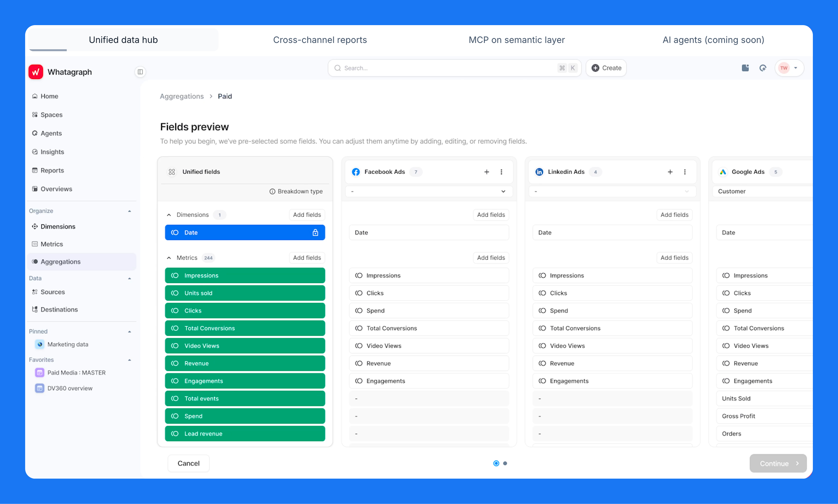
Task: Add fields to unified Metrics
Action: tap(307, 258)
